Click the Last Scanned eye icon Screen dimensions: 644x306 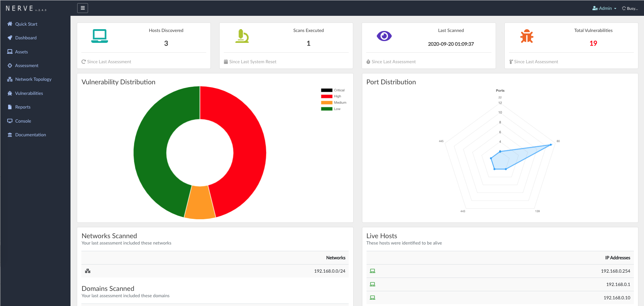384,36
